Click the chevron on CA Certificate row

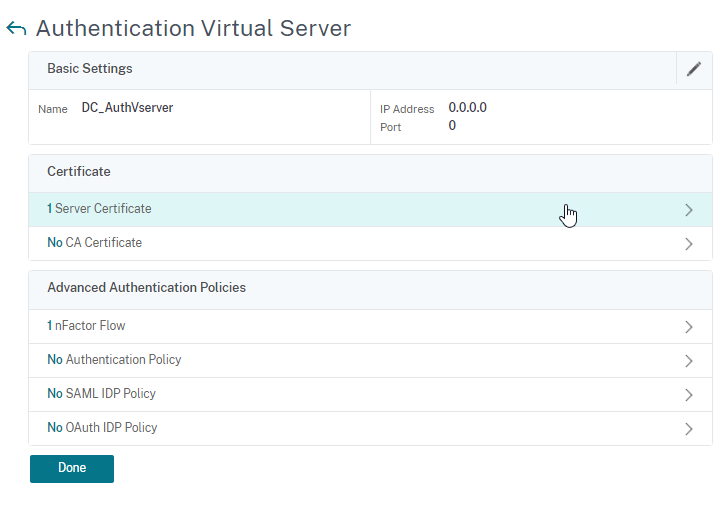(688, 244)
